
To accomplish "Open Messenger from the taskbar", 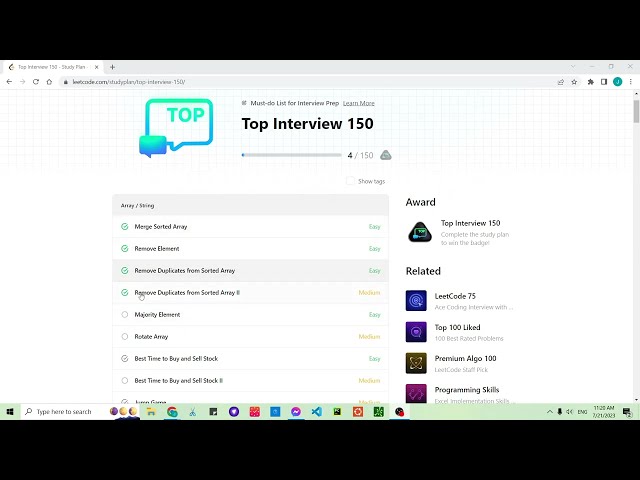I will 296,412.
